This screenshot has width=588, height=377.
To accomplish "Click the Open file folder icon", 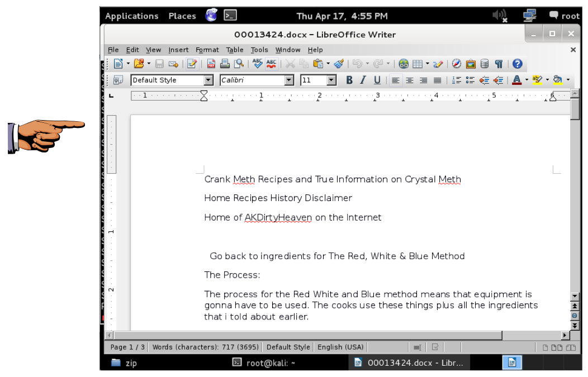I will coord(139,64).
